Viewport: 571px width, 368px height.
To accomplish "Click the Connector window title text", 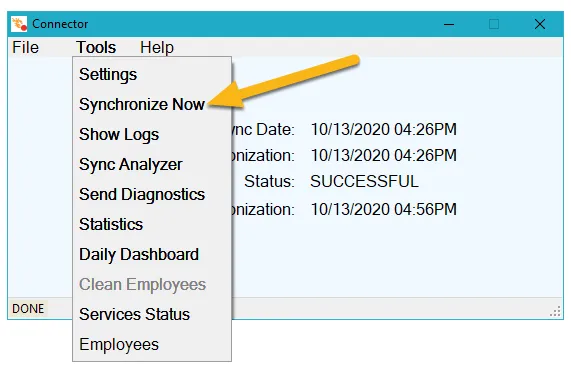I will tap(60, 24).
